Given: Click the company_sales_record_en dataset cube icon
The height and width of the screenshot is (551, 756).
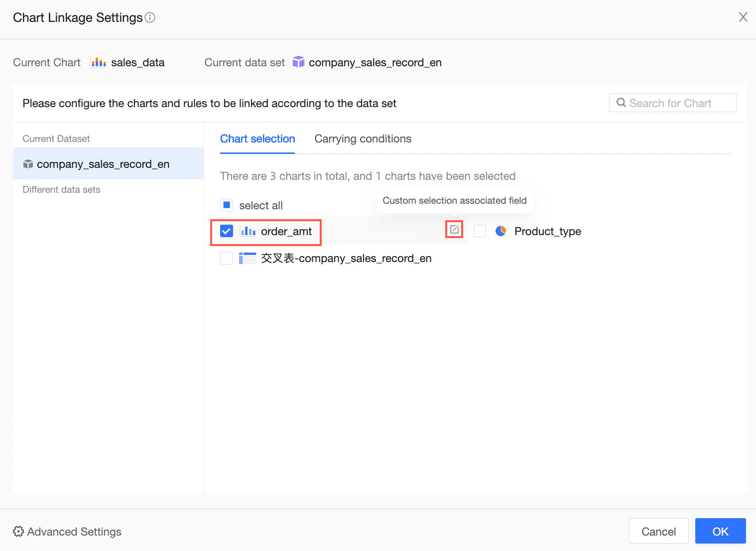Looking at the screenshot, I should tap(298, 62).
